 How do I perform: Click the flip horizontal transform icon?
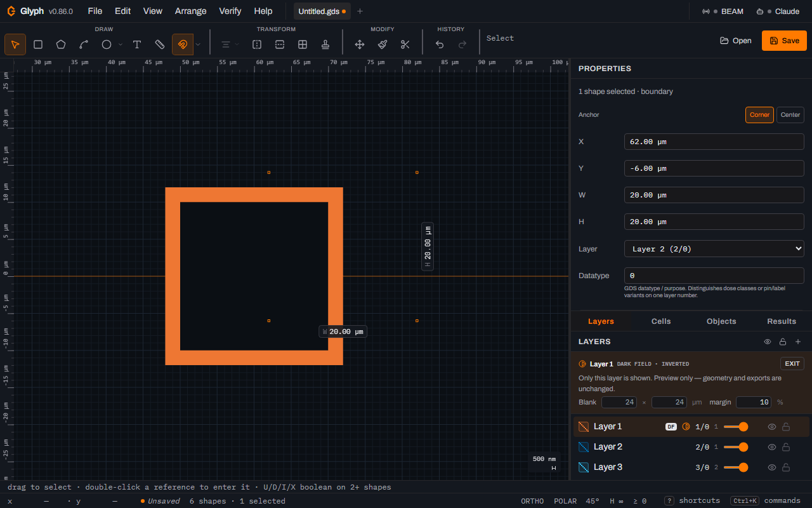[x=257, y=44]
